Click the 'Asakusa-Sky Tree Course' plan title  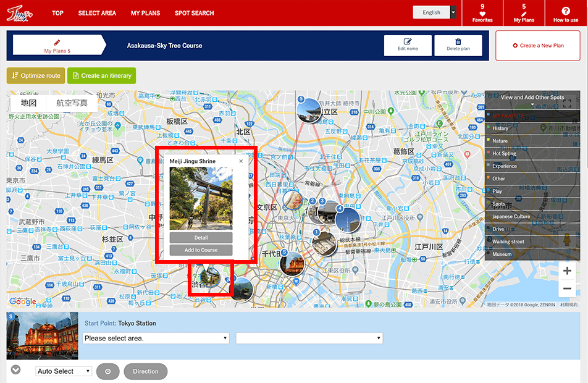[165, 46]
